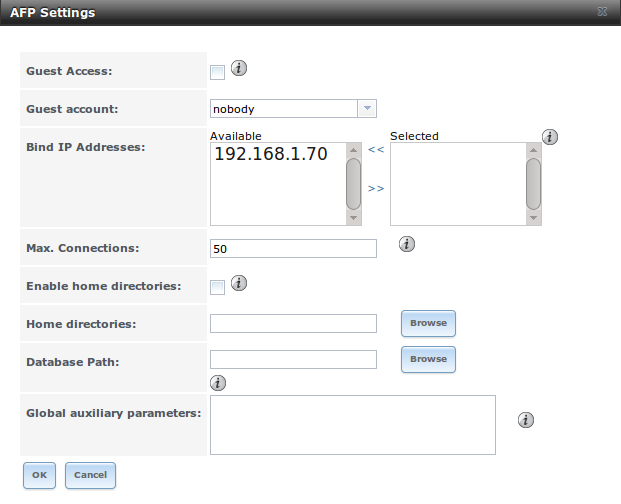Screen dimensions: 621x504
Task: Click Browse next to Database Path
Action: click(428, 359)
